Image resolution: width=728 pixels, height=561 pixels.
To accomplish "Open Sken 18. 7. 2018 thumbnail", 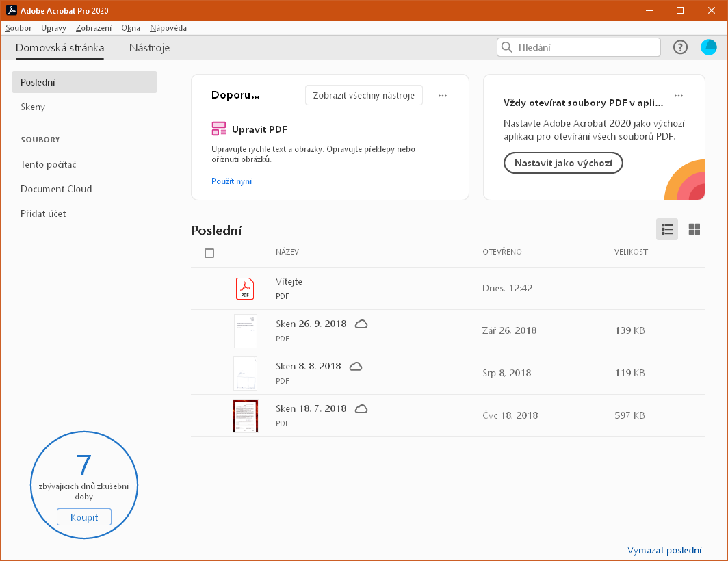I will [245, 416].
